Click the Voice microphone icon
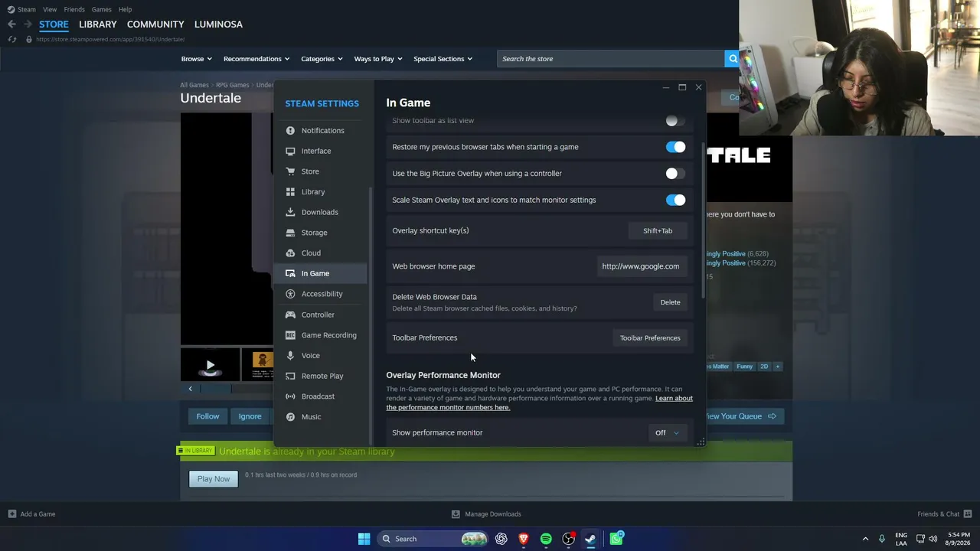The image size is (980, 551). pos(290,356)
